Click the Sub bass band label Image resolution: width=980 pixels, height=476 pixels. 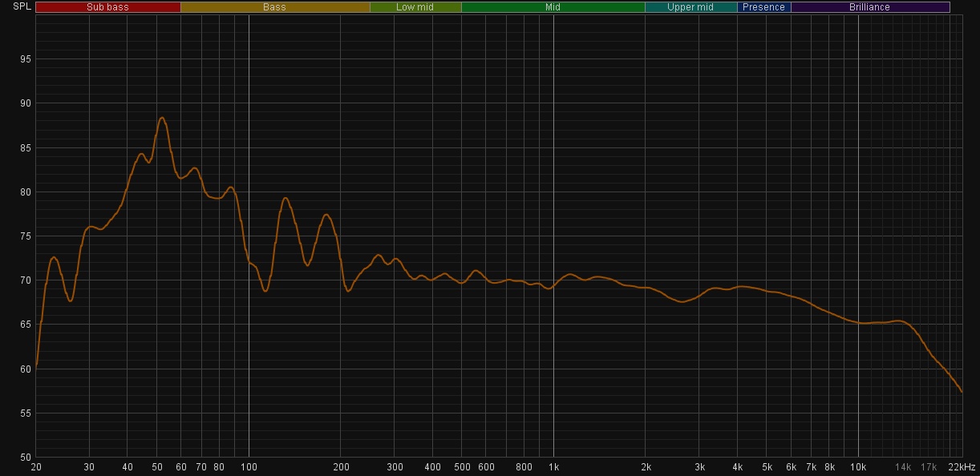[107, 7]
